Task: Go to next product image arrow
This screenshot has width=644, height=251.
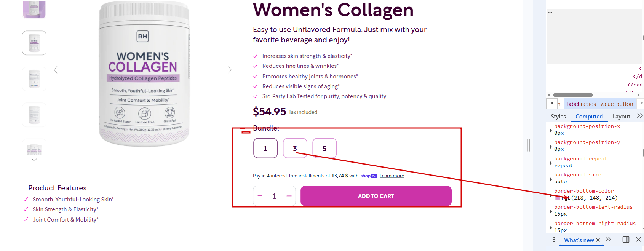Action: coord(230,70)
